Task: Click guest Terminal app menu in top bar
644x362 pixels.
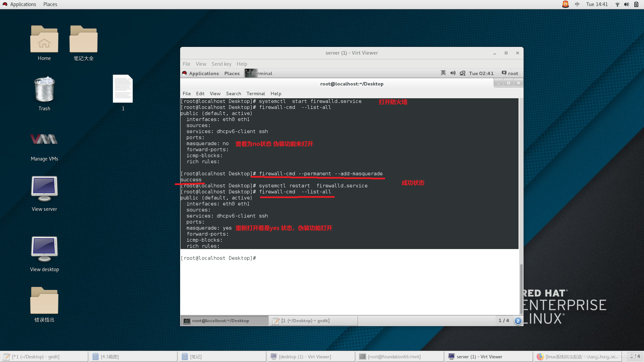Action: (259, 73)
